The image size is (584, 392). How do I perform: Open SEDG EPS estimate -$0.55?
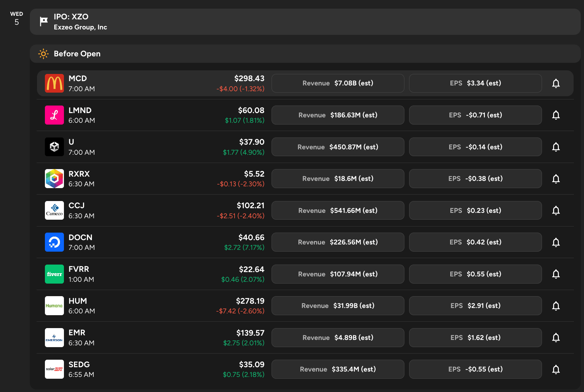point(476,369)
